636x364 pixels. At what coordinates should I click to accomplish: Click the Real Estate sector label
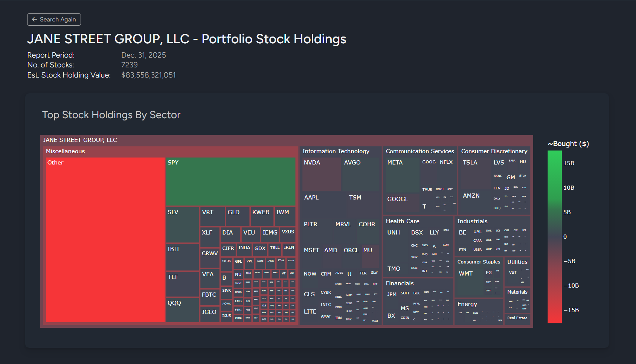(517, 318)
